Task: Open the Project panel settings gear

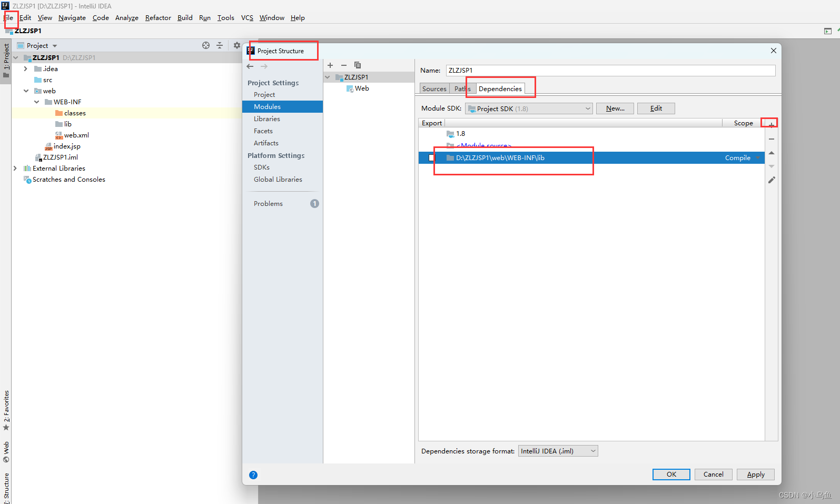Action: (x=236, y=45)
